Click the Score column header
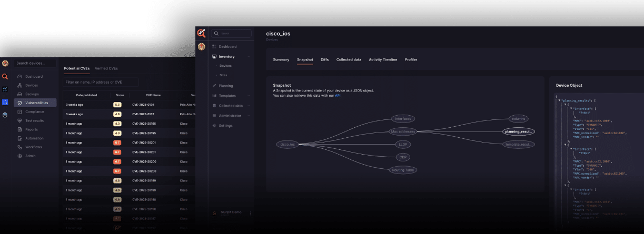The height and width of the screenshot is (234, 644). 120,95
